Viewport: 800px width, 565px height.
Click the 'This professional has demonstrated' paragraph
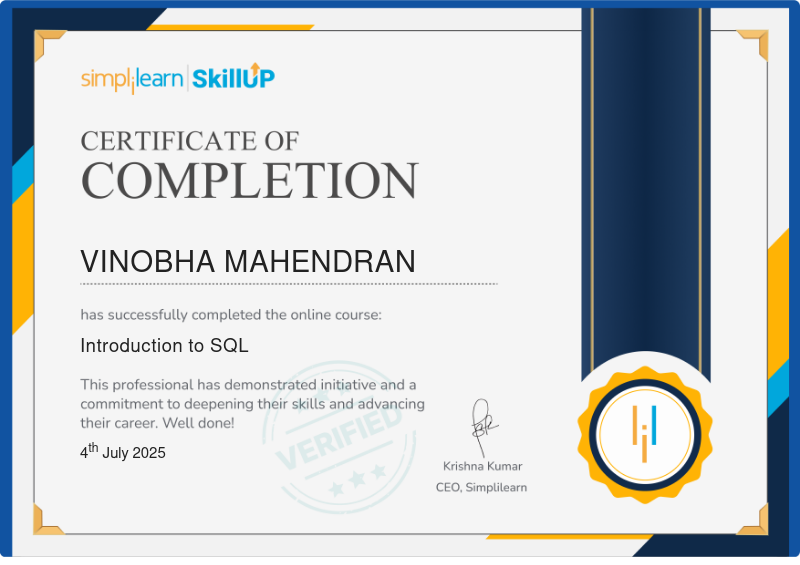click(x=252, y=403)
